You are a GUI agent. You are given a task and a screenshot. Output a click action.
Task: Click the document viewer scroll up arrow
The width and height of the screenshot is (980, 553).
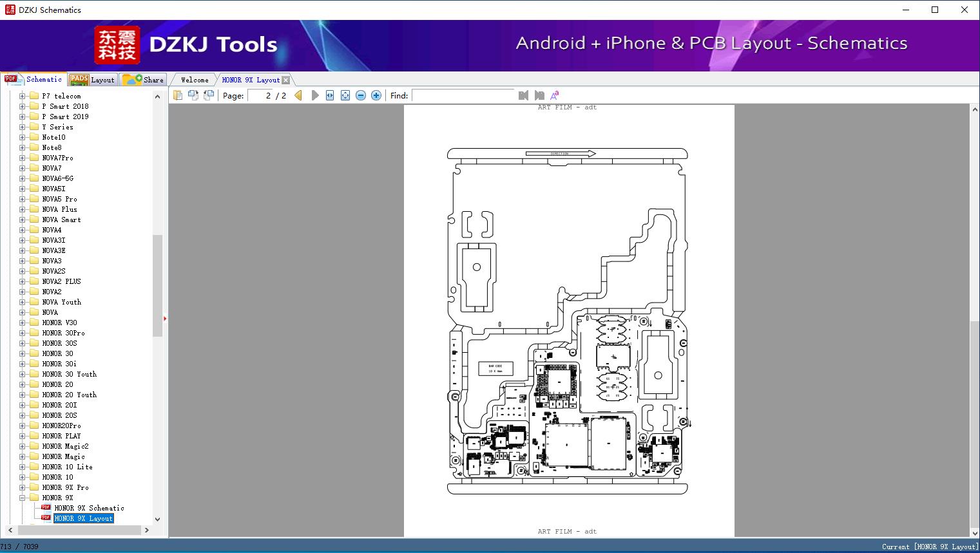point(974,110)
